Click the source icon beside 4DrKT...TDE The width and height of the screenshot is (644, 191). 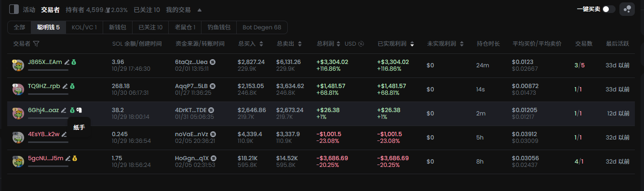tap(211, 110)
